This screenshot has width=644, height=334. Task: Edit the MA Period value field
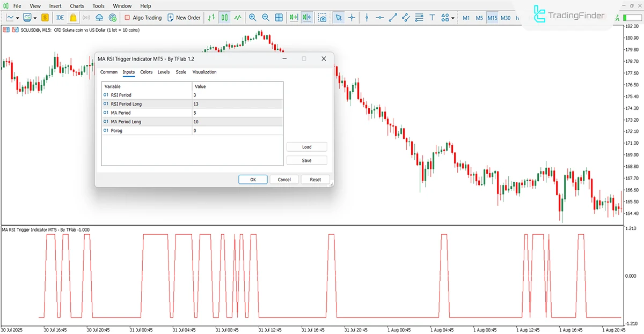tap(236, 113)
